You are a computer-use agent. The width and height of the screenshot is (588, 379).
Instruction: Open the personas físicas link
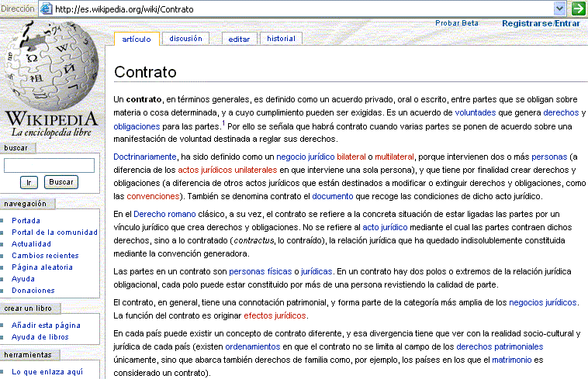coord(260,271)
